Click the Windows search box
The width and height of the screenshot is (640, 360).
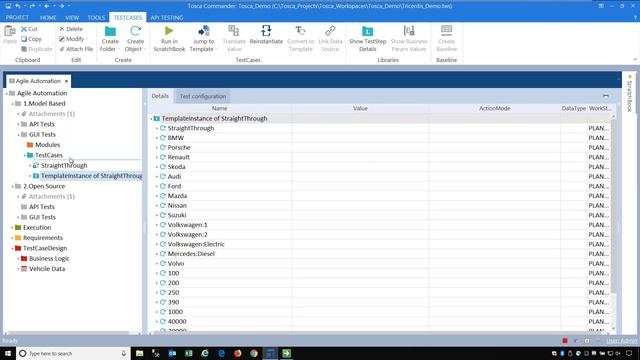(73, 353)
